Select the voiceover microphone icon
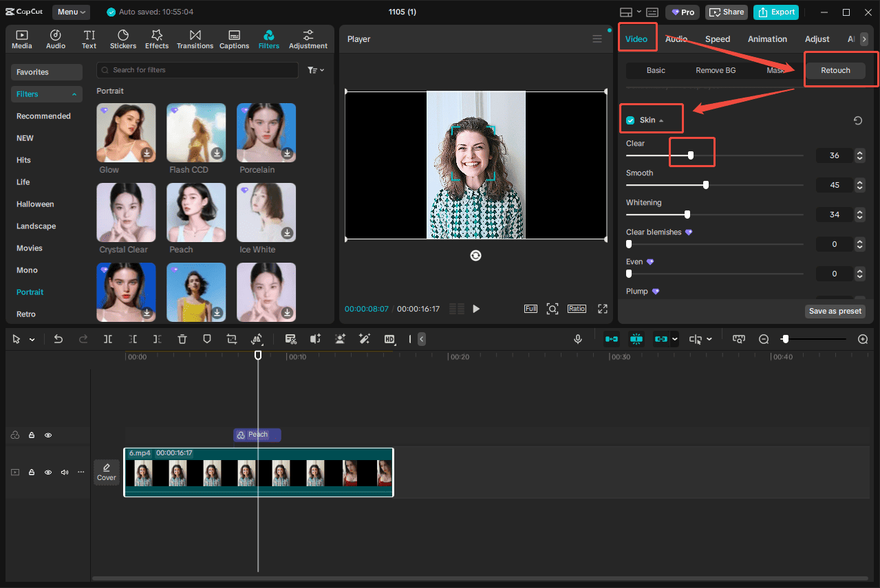880x588 pixels. click(577, 338)
